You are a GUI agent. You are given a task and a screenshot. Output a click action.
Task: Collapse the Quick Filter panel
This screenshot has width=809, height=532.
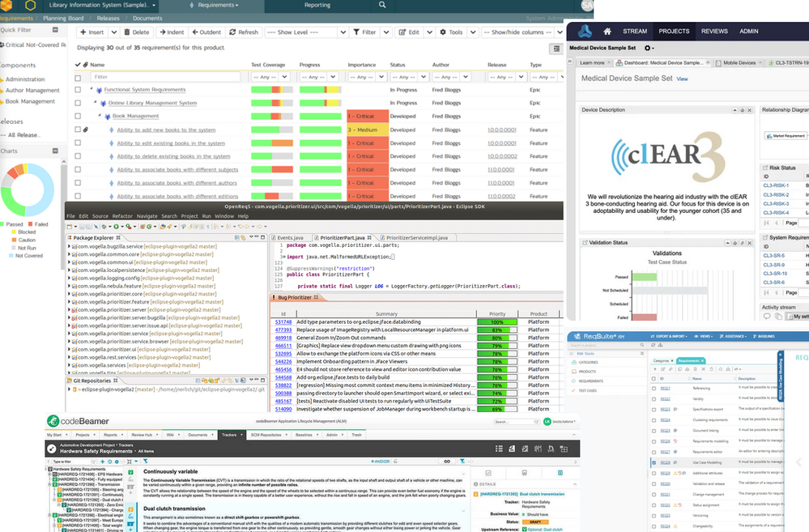coord(55,30)
